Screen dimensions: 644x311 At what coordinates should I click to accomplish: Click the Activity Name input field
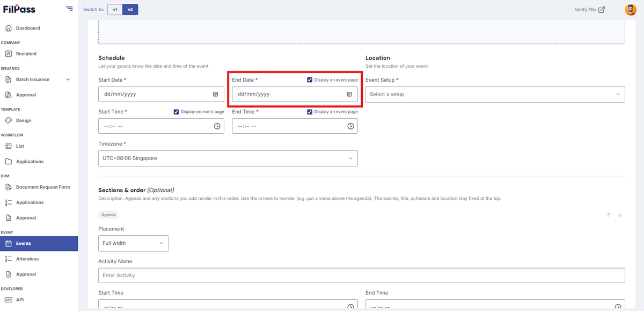(362, 276)
